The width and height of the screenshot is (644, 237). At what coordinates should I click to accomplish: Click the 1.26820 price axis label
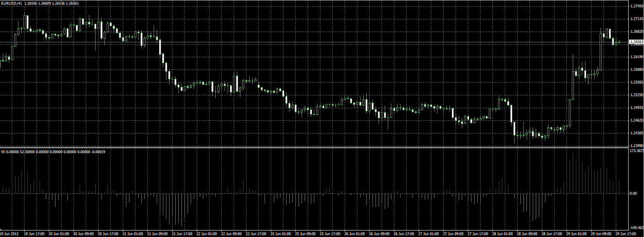tap(636, 32)
